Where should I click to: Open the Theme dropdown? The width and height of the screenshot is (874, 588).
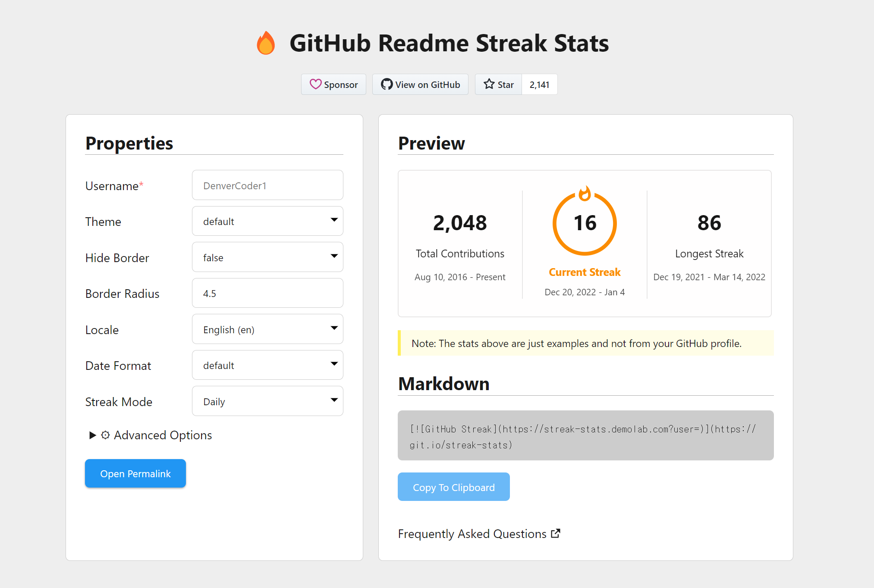[267, 221]
